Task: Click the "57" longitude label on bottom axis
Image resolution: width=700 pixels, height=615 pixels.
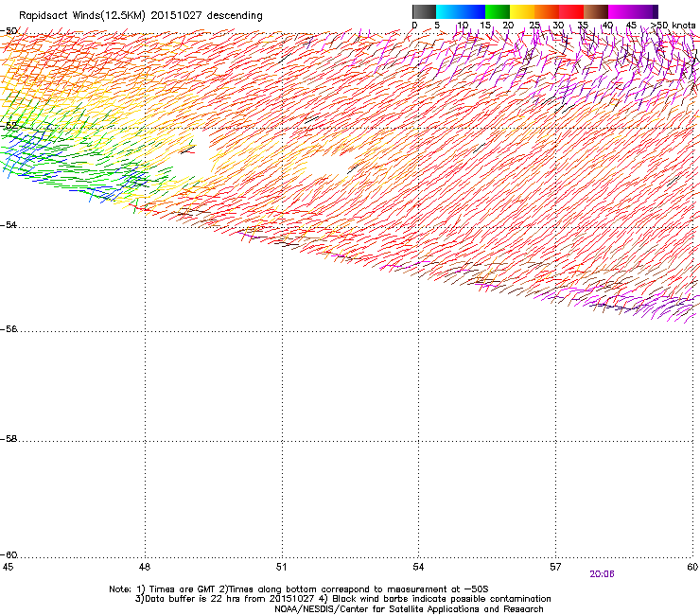Action: 555,567
